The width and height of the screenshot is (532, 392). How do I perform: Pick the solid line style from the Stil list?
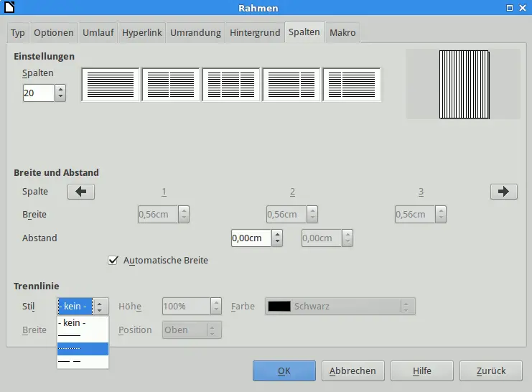83,336
